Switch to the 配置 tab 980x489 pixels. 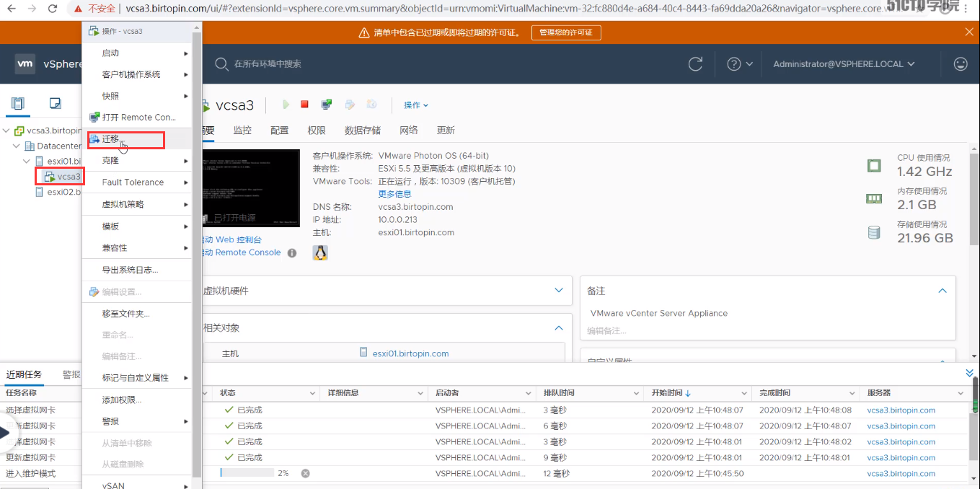click(280, 131)
